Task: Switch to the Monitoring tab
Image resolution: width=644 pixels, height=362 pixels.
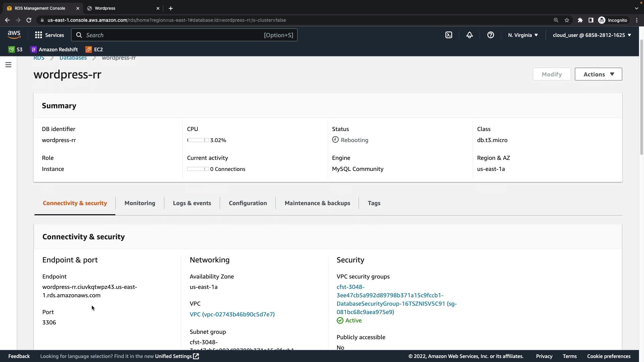Action: (x=140, y=203)
